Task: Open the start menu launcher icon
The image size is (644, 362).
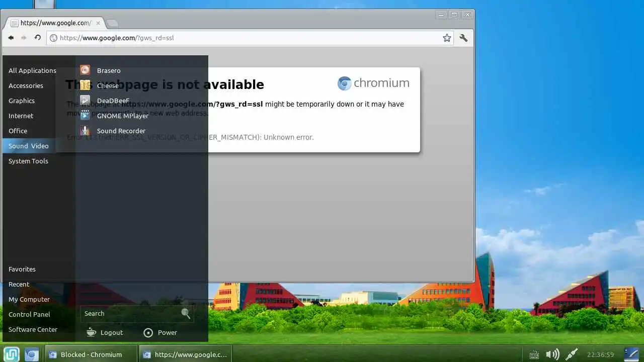Action: point(12,354)
